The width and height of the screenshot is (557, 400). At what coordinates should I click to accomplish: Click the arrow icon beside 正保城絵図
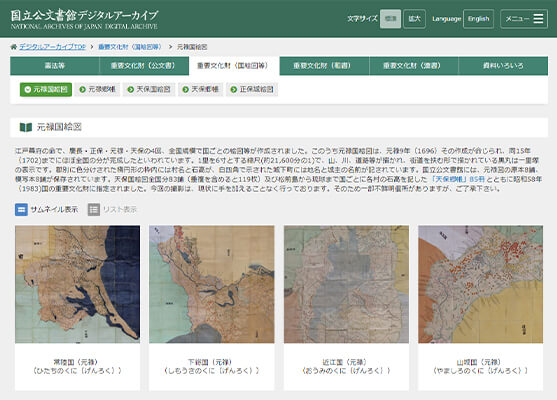click(234, 90)
